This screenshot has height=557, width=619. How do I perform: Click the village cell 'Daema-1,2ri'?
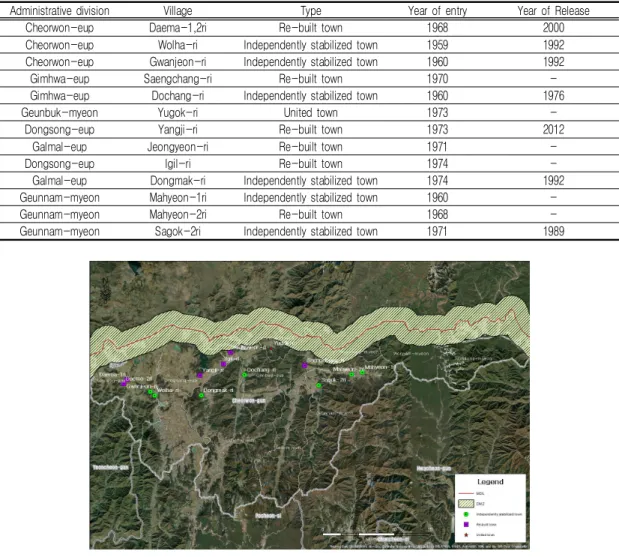pyautogui.click(x=178, y=28)
